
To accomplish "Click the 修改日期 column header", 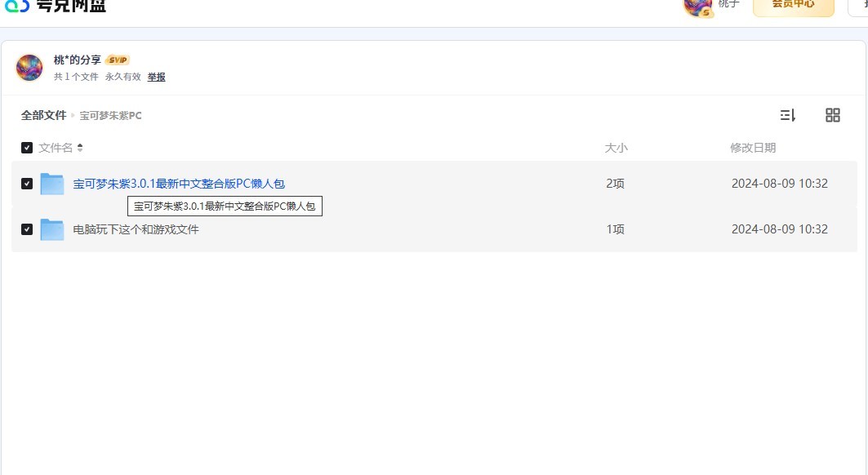I will pyautogui.click(x=753, y=148).
